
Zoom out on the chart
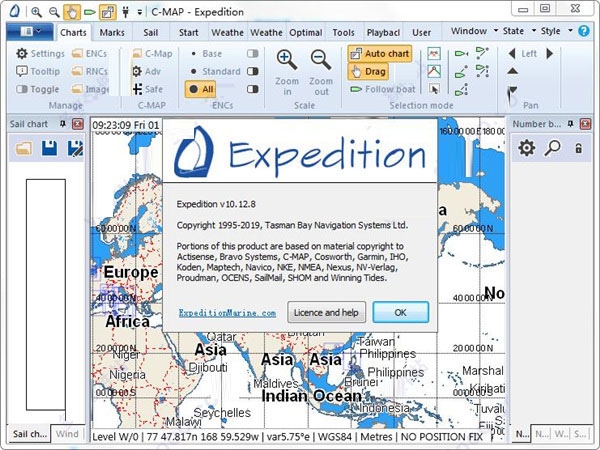pyautogui.click(x=321, y=73)
